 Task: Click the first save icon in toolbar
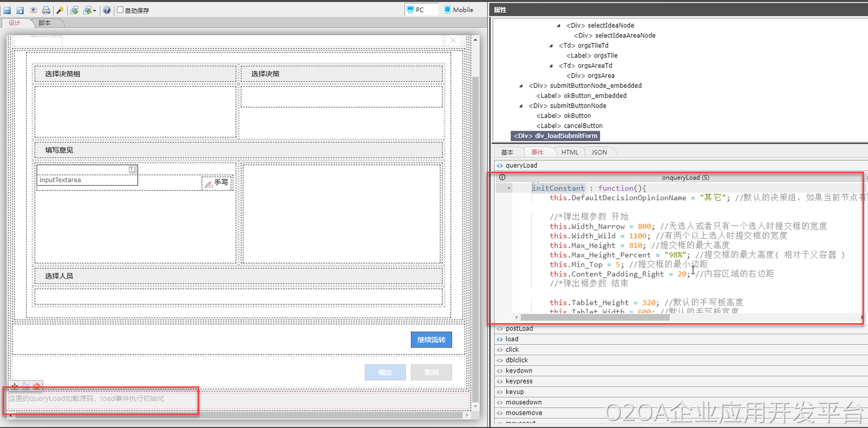(8, 10)
